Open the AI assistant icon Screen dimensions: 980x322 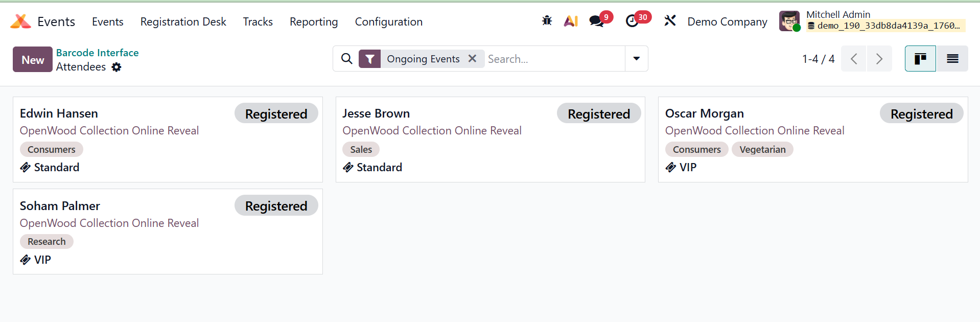click(571, 21)
